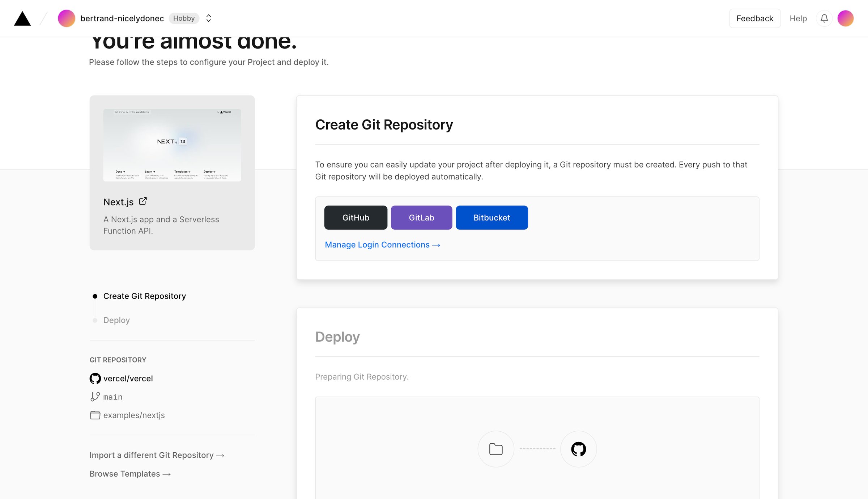This screenshot has height=499, width=868.
Task: Click the bertrand-nicelydonec team name
Action: click(122, 18)
